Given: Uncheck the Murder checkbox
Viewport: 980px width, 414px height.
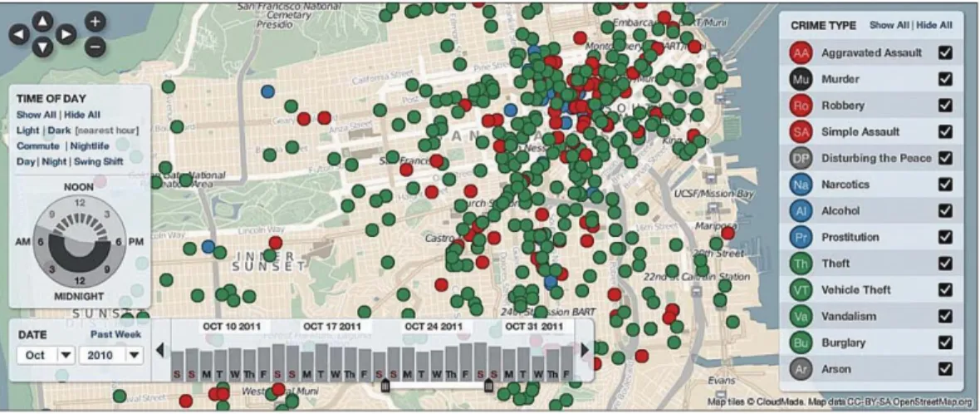Looking at the screenshot, I should [946, 80].
